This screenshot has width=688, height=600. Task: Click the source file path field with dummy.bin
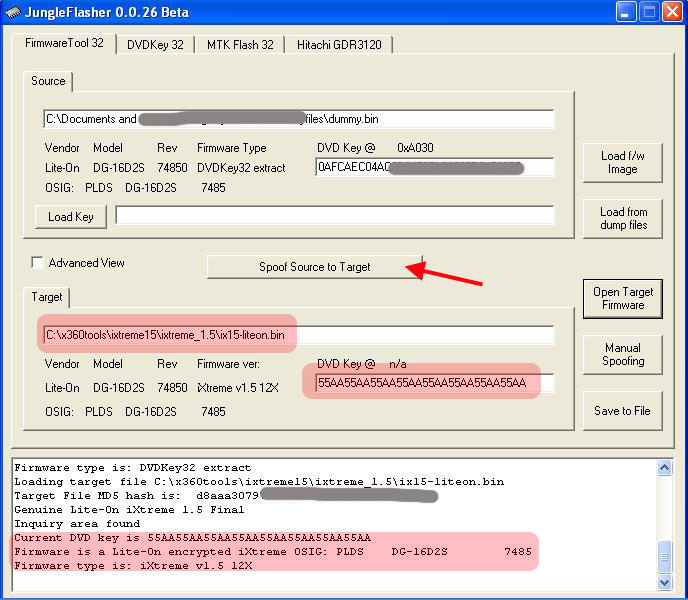[x=299, y=119]
